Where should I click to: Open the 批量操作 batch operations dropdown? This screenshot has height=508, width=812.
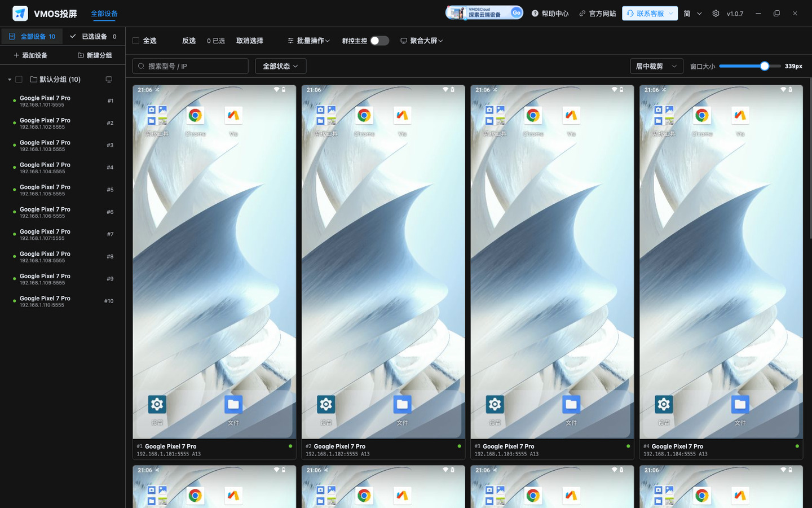coord(308,41)
